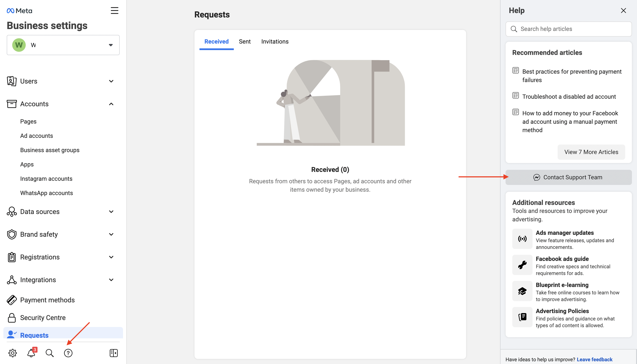
Task: Click the Requests person icon
Action: click(12, 334)
